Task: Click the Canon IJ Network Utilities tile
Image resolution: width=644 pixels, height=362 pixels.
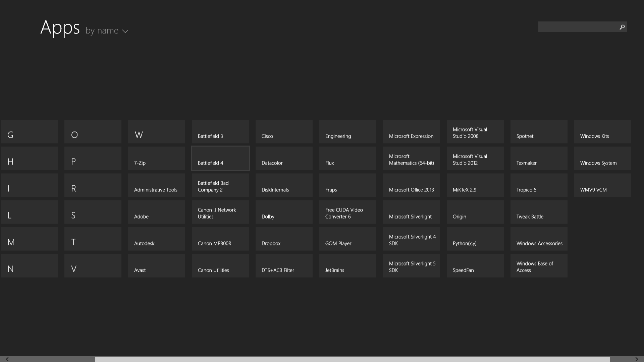Action: click(220, 212)
